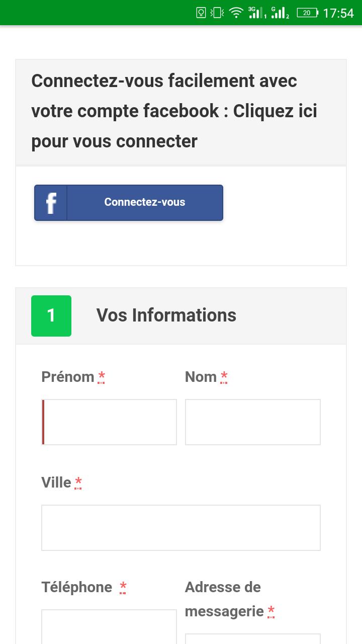
Task: Tap the 3G signal strength icon
Action: tap(256, 13)
